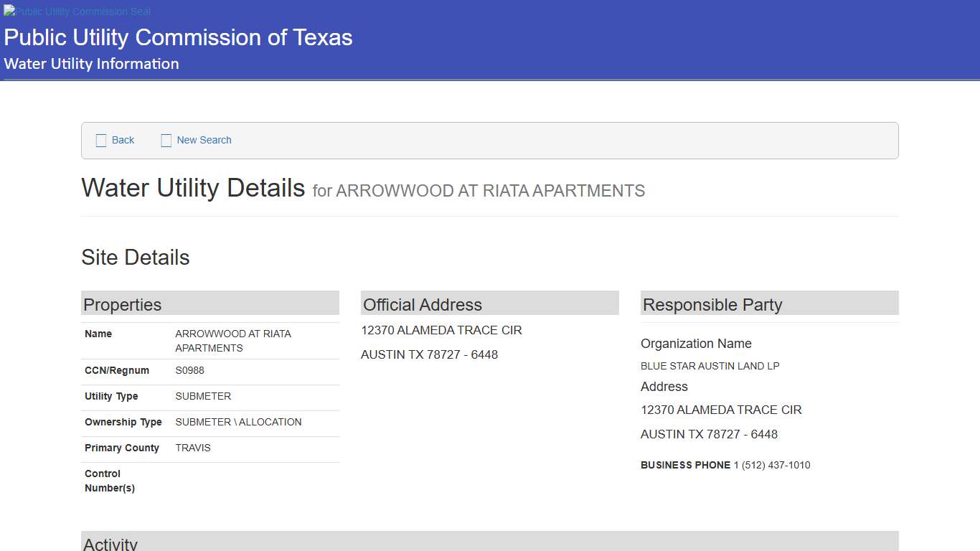
Task: Click the icon beside New Search
Action: (x=166, y=141)
